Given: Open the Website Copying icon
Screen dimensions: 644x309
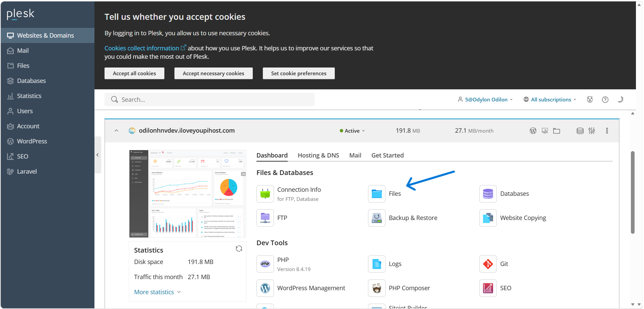Looking at the screenshot, I should [x=488, y=218].
